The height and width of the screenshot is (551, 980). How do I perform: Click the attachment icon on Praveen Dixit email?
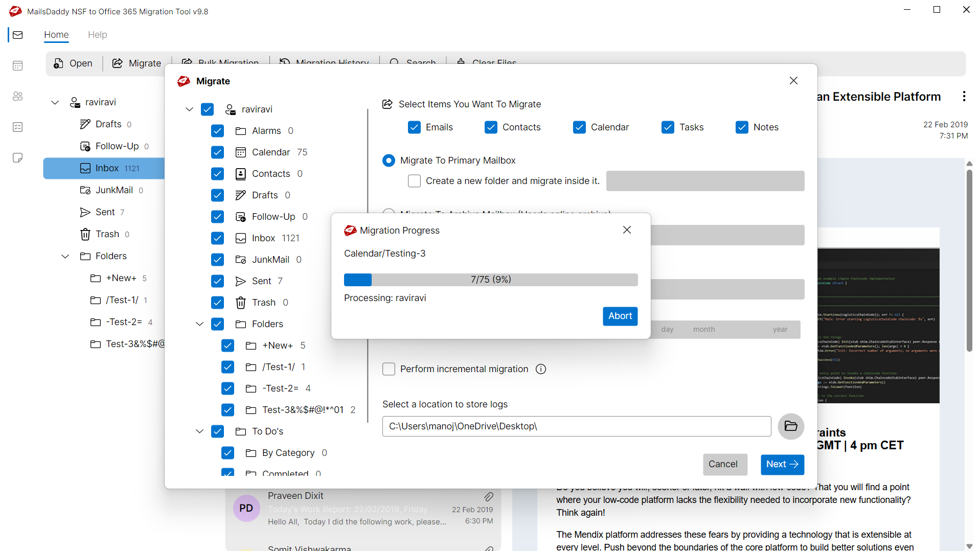[x=488, y=496]
